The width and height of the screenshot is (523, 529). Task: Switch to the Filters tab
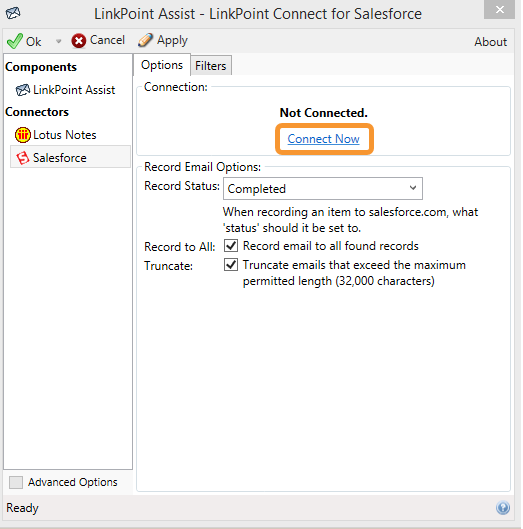(211, 65)
